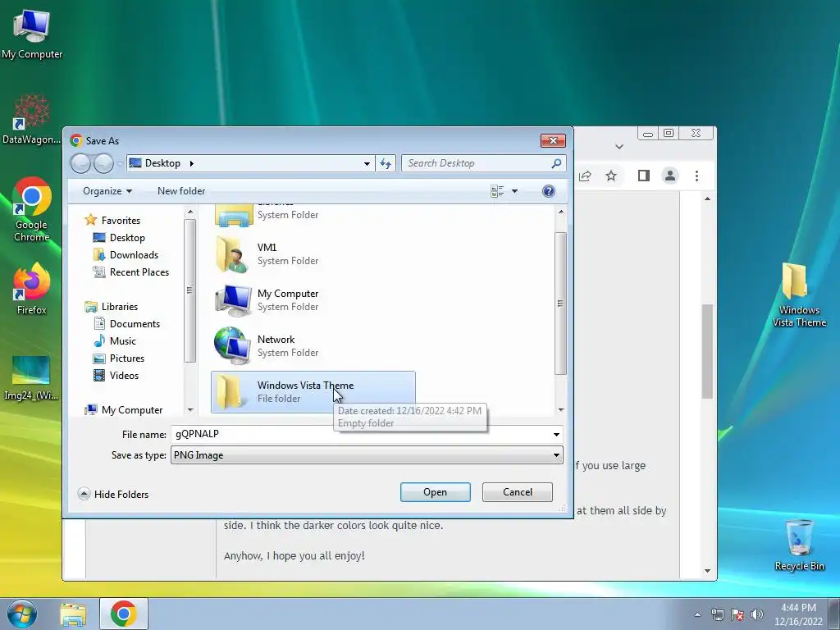Select My Computer system folder in list
840x630 pixels.
tap(313, 300)
